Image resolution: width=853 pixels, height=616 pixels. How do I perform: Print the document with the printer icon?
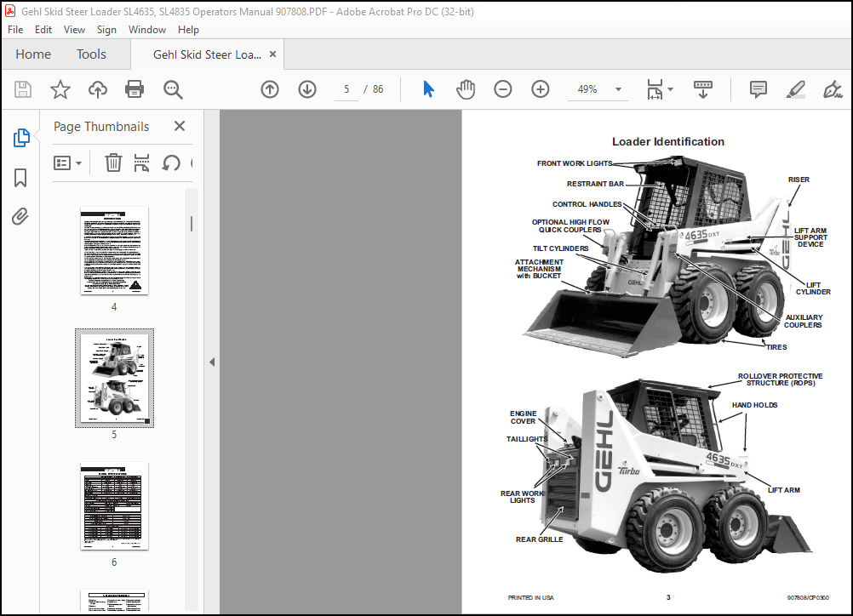tap(135, 89)
